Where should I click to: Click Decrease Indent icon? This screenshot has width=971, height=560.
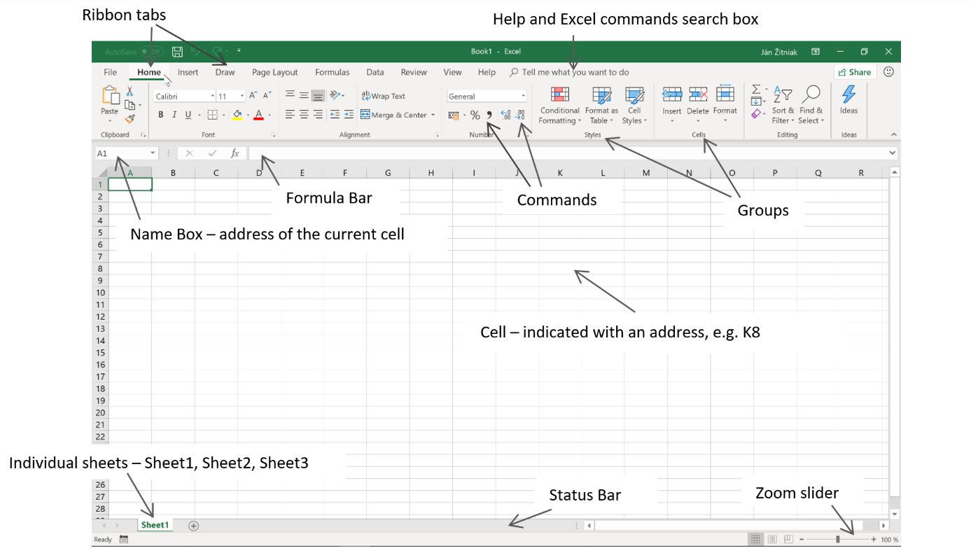click(x=335, y=115)
